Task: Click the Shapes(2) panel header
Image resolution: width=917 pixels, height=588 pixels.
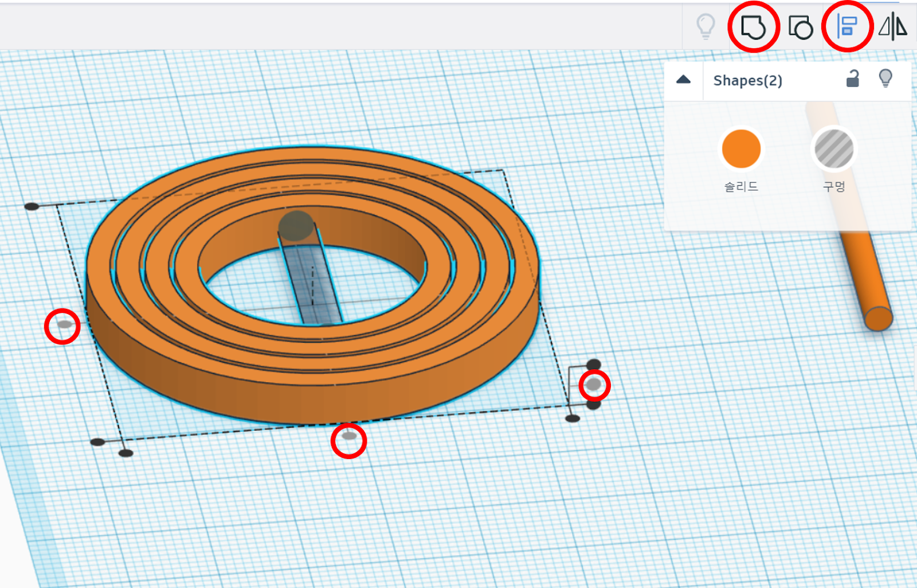Action: click(x=747, y=80)
